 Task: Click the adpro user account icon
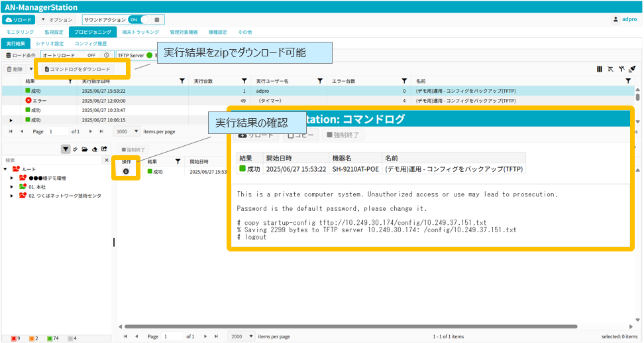click(x=616, y=20)
